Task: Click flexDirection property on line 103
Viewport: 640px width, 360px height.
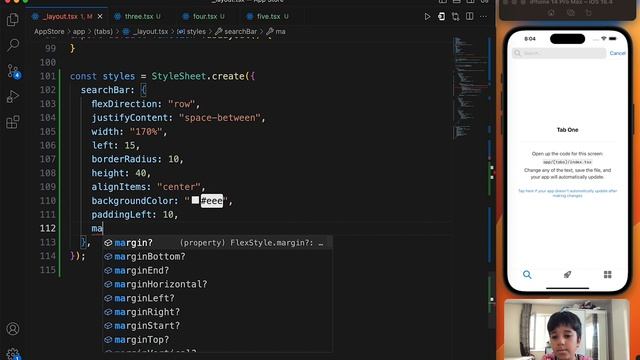Action: click(x=124, y=104)
